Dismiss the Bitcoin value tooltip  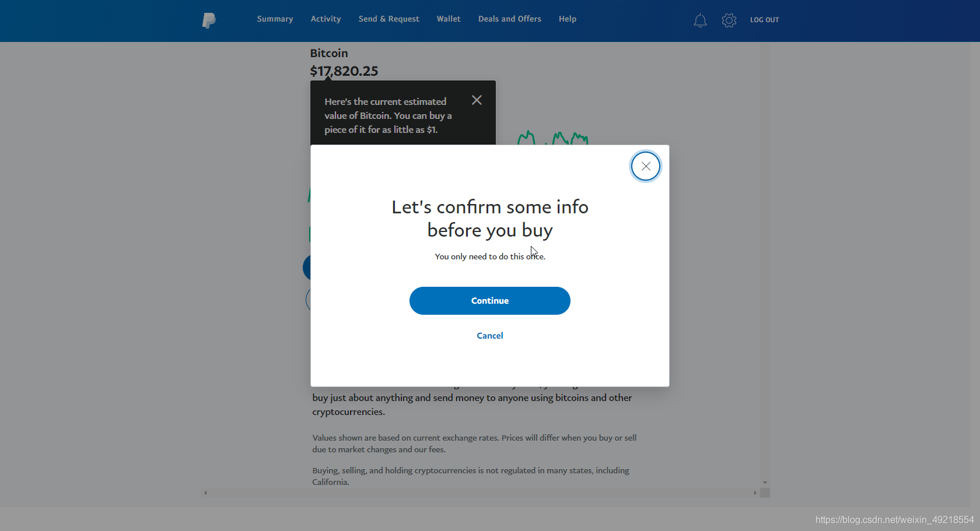pos(477,100)
